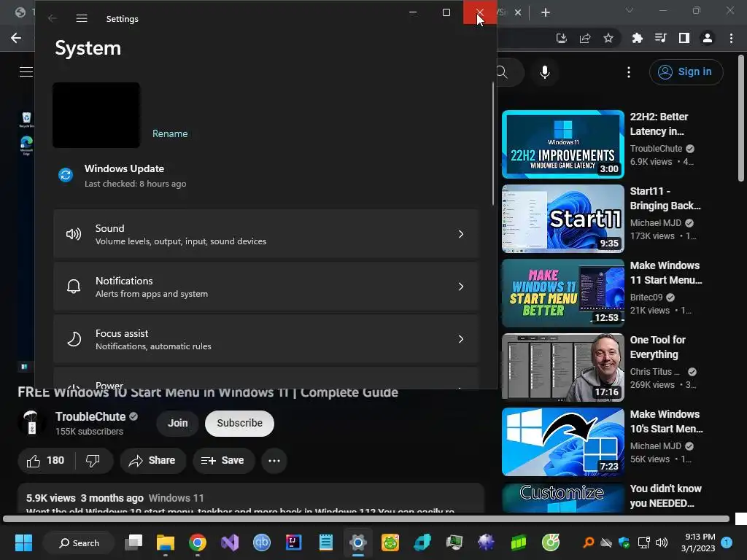Click Chrome install app icon
The image size is (747, 560).
(x=561, y=38)
